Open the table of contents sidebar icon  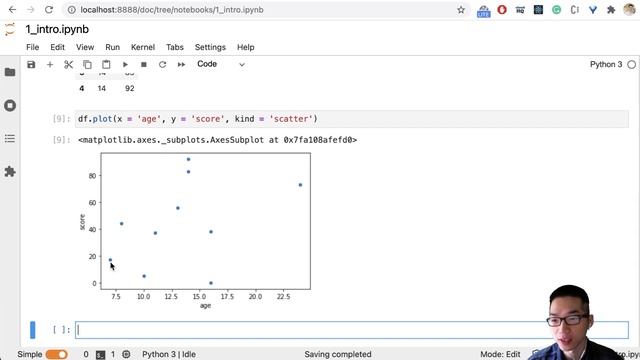click(x=10, y=139)
